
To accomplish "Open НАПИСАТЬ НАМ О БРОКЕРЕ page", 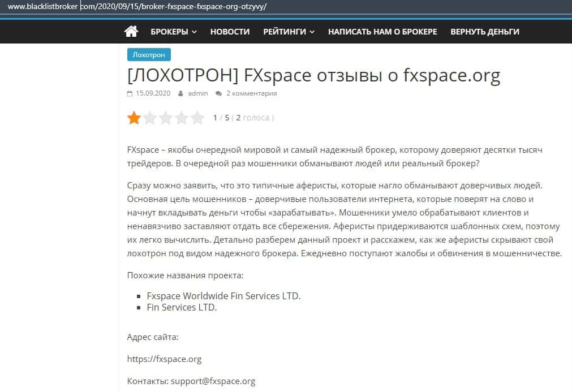I will click(x=382, y=32).
